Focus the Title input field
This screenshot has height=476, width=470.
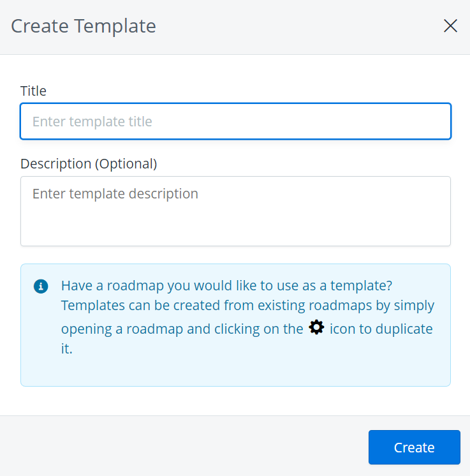pyautogui.click(x=235, y=121)
